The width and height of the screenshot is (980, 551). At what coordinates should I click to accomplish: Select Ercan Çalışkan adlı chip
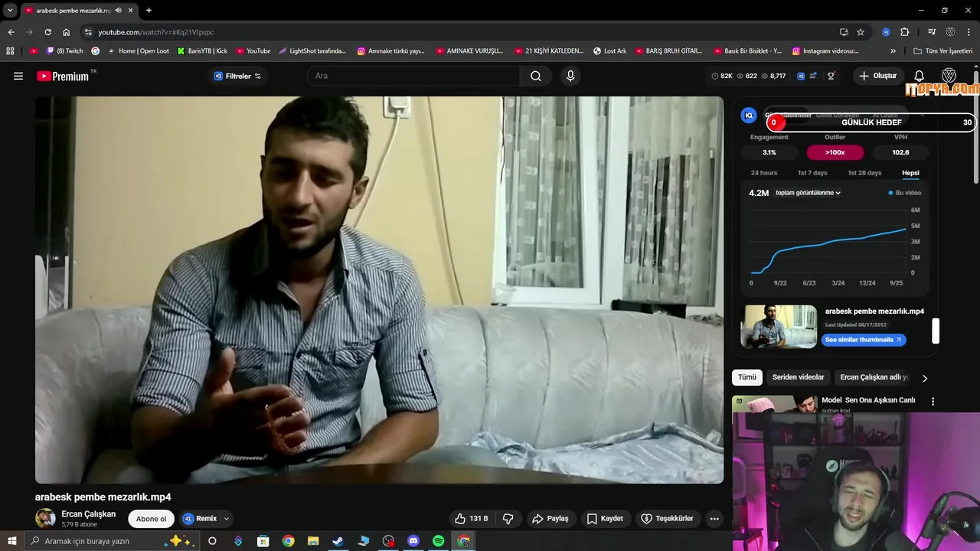[873, 377]
